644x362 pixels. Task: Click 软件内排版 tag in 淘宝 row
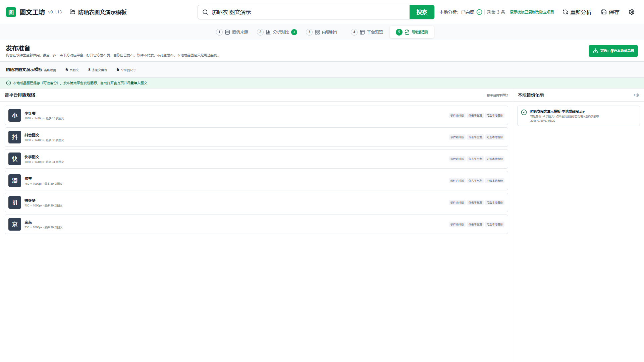(457, 181)
